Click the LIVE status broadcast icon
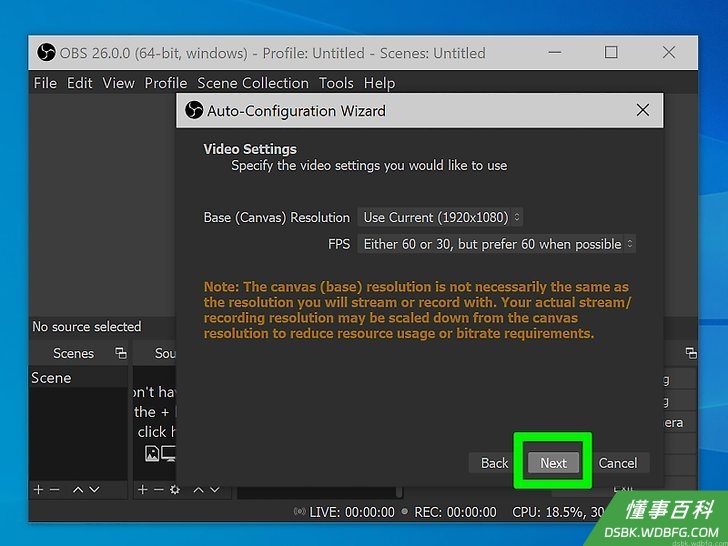This screenshot has width=728, height=546. [299, 512]
